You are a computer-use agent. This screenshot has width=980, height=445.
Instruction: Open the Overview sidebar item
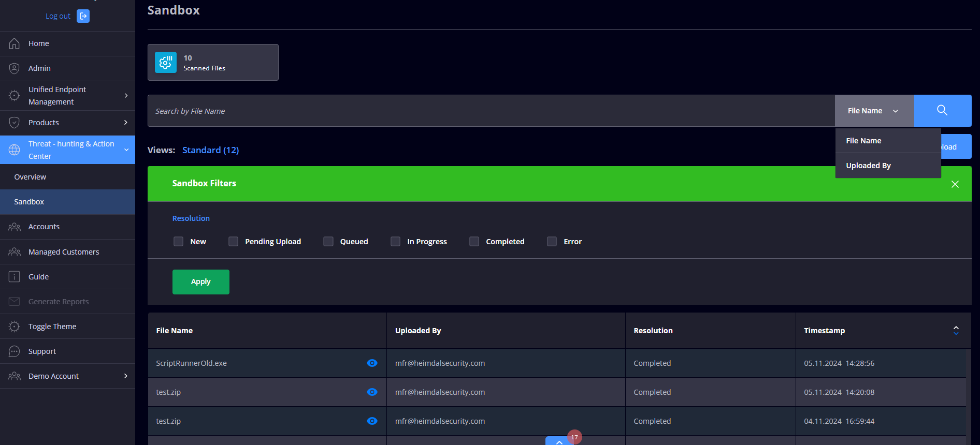pyautogui.click(x=30, y=177)
